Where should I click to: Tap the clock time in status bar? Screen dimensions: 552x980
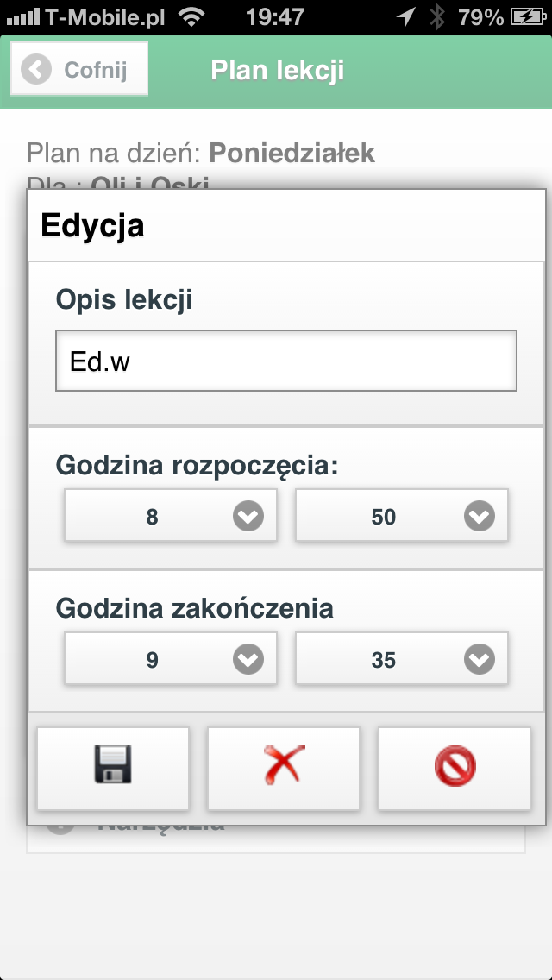click(275, 17)
